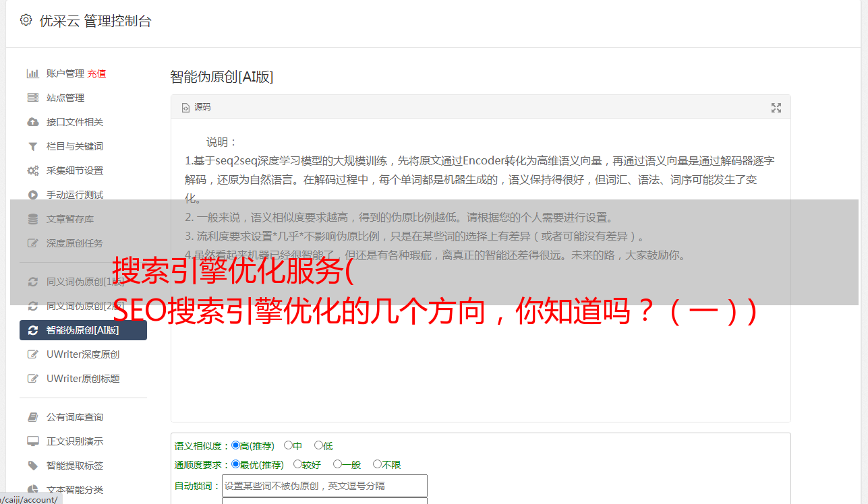Click the edit icon for UWriter深度原创

point(32,354)
